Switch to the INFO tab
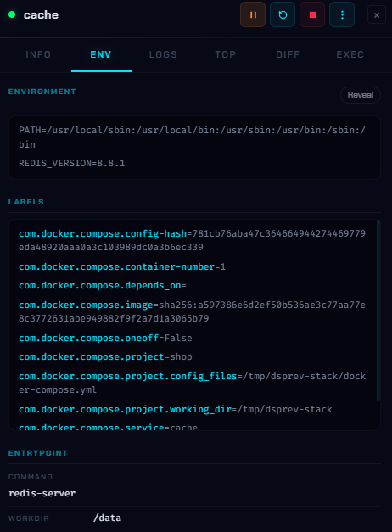This screenshot has width=392, height=532. point(38,54)
